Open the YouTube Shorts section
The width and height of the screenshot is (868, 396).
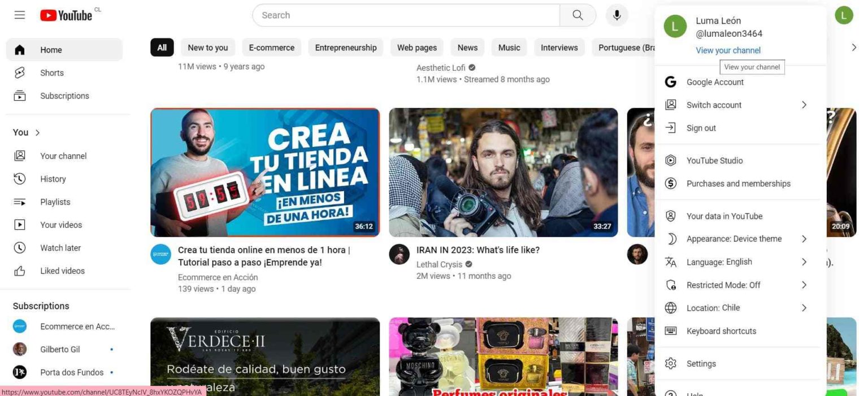(x=51, y=72)
